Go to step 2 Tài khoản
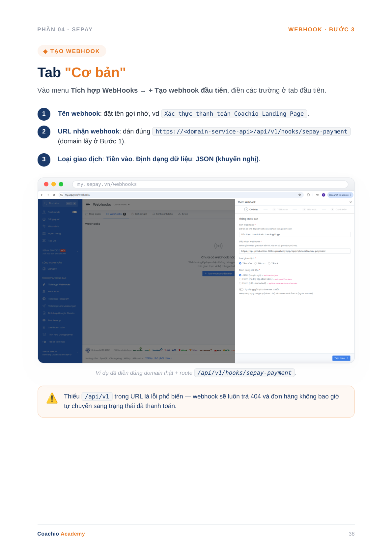This screenshot has width=392, height=555. (x=280, y=210)
